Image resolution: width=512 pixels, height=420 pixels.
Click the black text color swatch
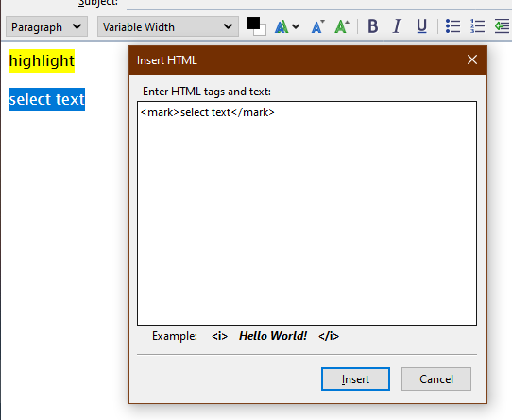252,24
